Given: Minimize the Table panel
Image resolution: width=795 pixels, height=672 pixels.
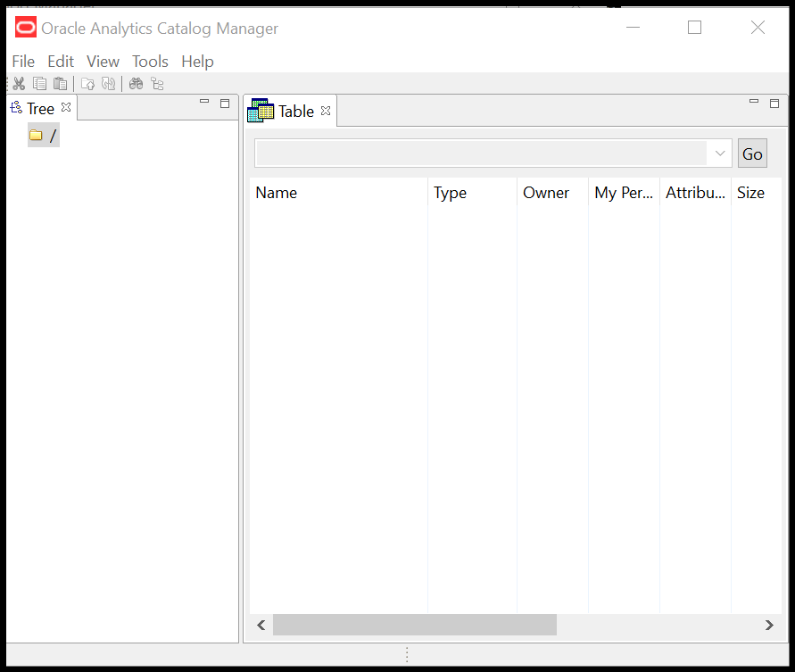Looking at the screenshot, I should [754, 102].
